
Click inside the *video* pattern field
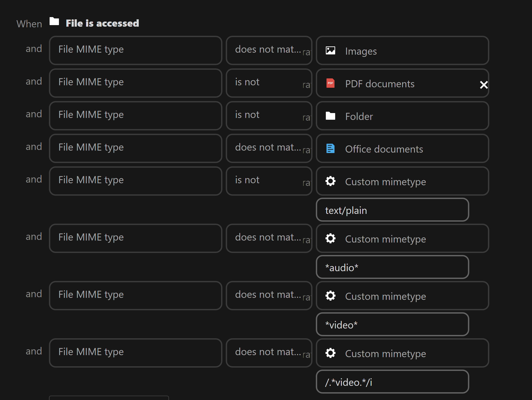[392, 324]
